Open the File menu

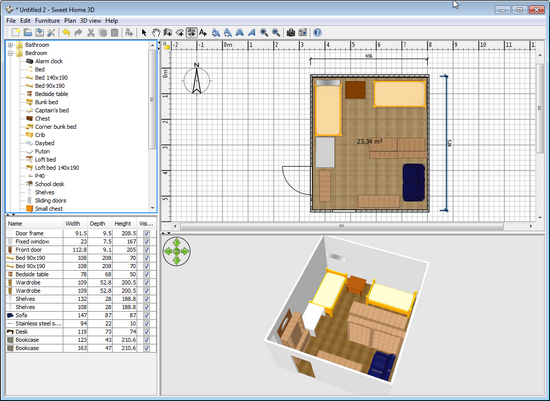11,21
